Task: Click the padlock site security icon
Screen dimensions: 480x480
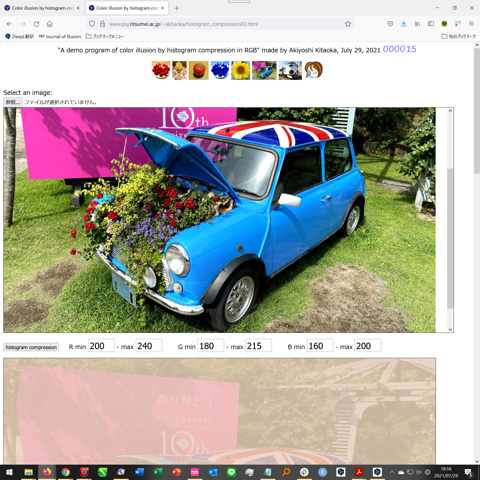Action: (103, 24)
